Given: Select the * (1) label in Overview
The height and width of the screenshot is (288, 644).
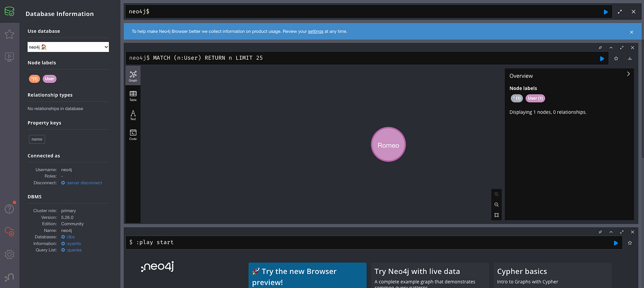Looking at the screenshot, I should pyautogui.click(x=517, y=98).
